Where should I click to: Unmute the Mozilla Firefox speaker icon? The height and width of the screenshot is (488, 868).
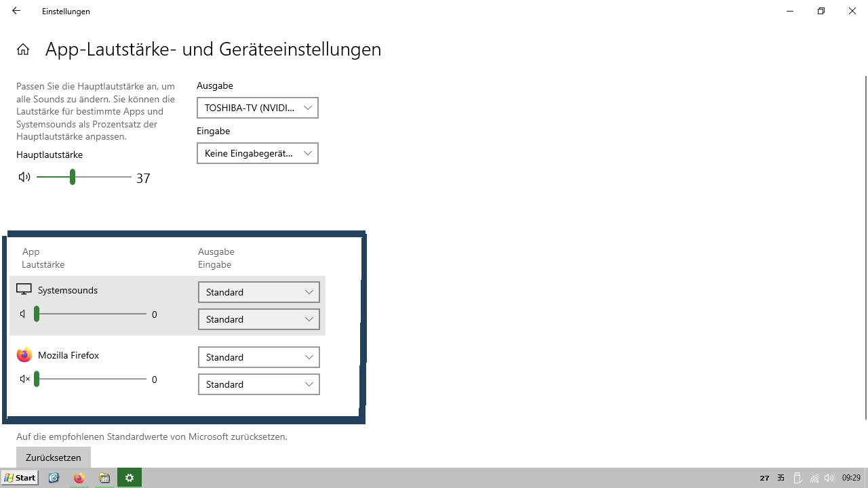tap(25, 379)
